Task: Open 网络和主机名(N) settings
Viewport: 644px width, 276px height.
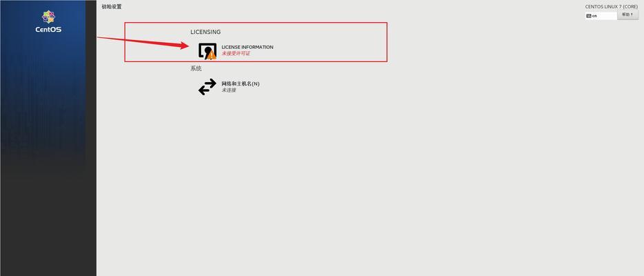Action: pos(240,83)
